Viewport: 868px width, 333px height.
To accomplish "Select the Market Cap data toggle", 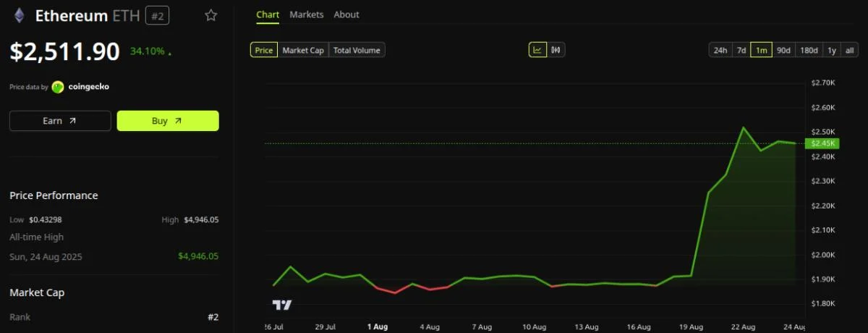I will [303, 50].
